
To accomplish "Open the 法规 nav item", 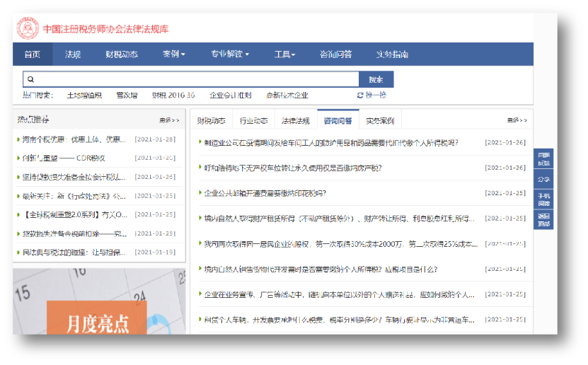I will pos(72,54).
